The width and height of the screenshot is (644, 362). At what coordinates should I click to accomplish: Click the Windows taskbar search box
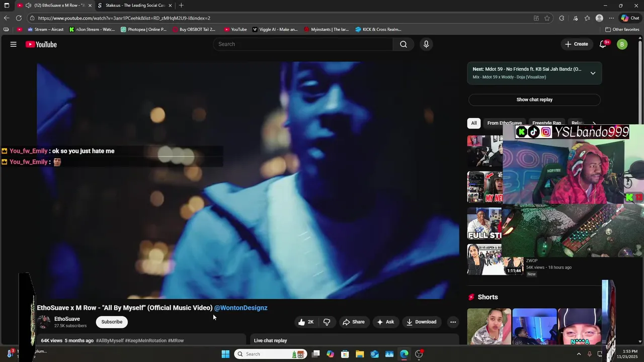[x=271, y=354]
